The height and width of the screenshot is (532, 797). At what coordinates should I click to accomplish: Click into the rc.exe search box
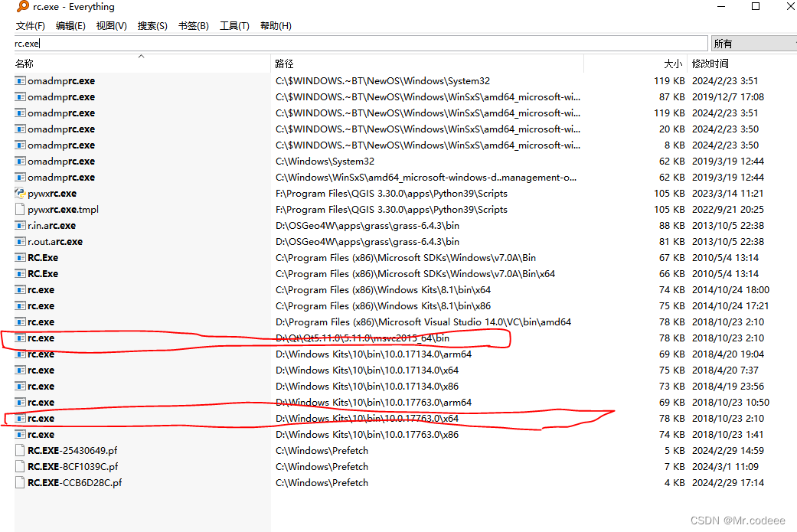360,44
